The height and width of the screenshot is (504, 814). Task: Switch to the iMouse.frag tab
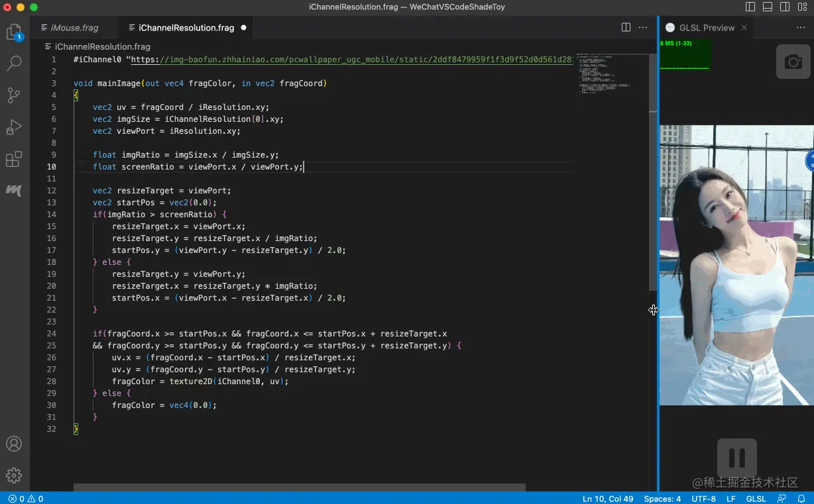(x=75, y=28)
